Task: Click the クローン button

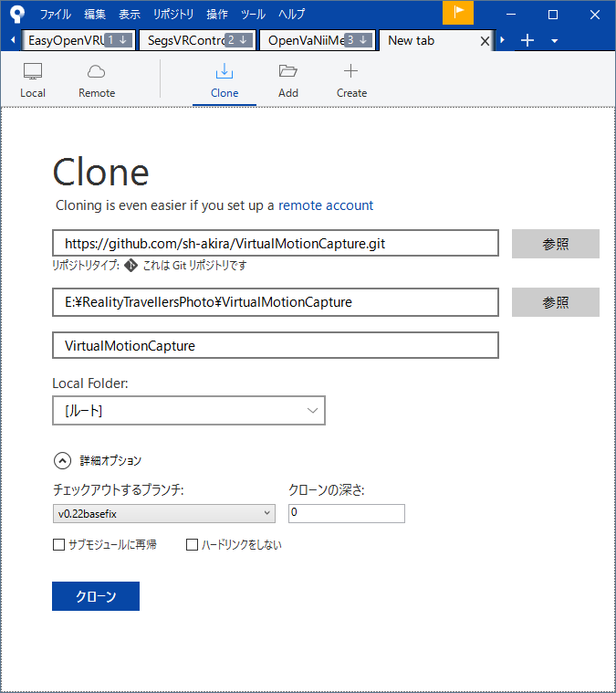Action: tap(96, 596)
